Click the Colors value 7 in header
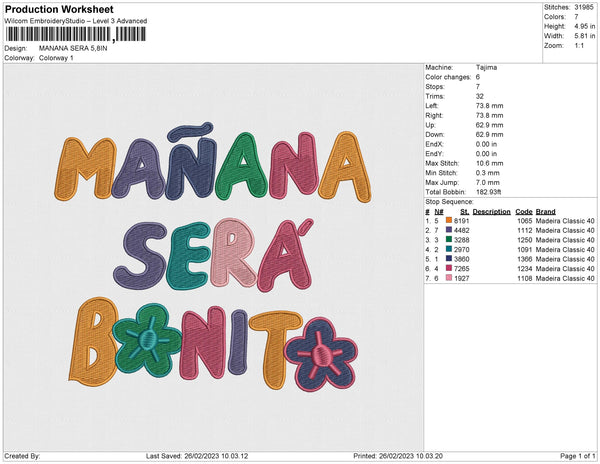Image resolution: width=600 pixels, height=464 pixels. coord(576,17)
